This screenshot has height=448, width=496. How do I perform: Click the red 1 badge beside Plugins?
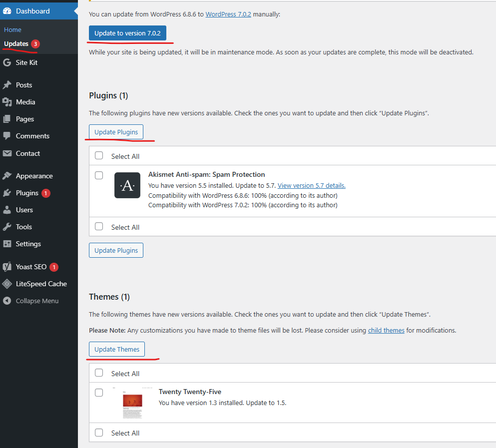coord(46,193)
